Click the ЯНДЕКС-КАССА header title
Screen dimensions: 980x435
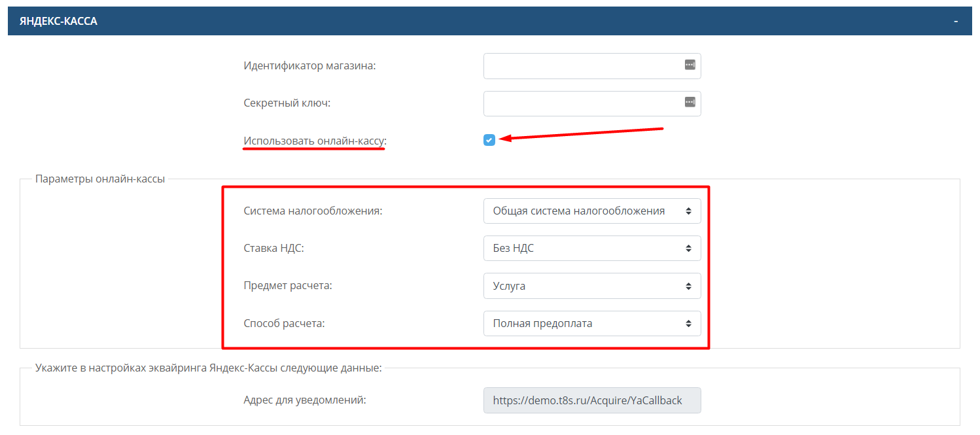[58, 22]
